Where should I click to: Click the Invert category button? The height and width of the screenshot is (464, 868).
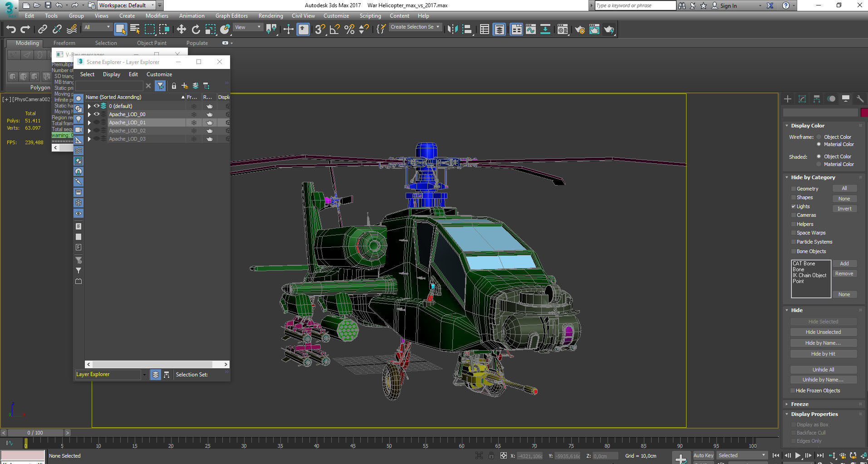tap(844, 209)
